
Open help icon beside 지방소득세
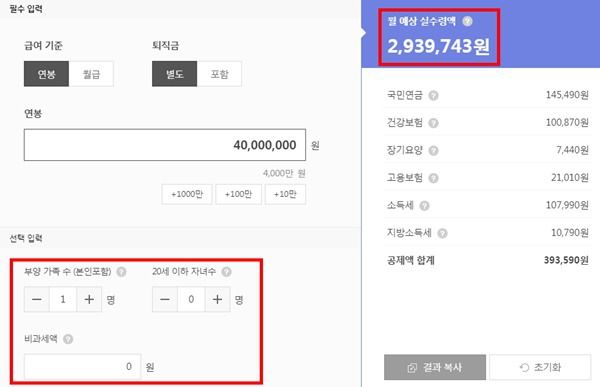point(442,233)
